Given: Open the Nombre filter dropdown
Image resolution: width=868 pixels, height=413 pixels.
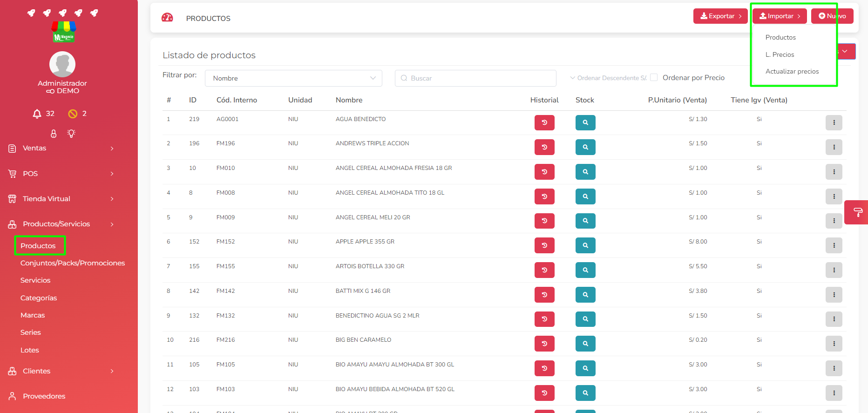Looking at the screenshot, I should [x=293, y=78].
